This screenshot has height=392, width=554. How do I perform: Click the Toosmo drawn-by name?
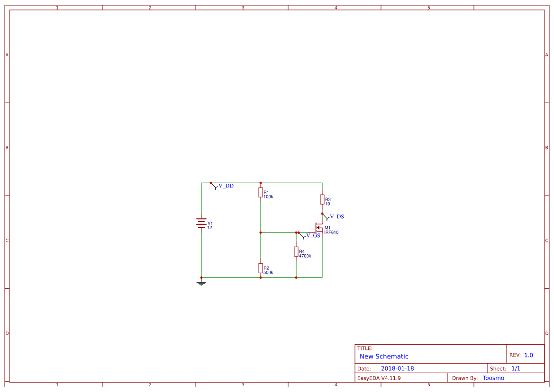coord(493,378)
